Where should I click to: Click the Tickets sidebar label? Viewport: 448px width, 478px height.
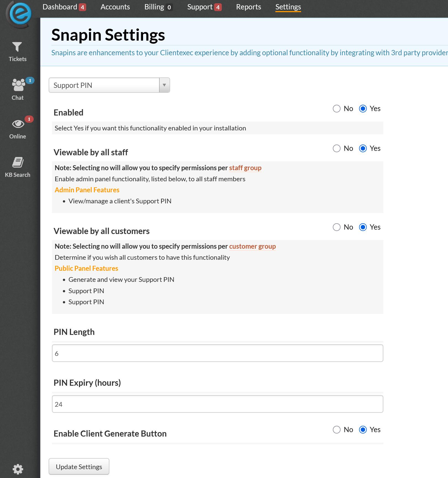(18, 59)
